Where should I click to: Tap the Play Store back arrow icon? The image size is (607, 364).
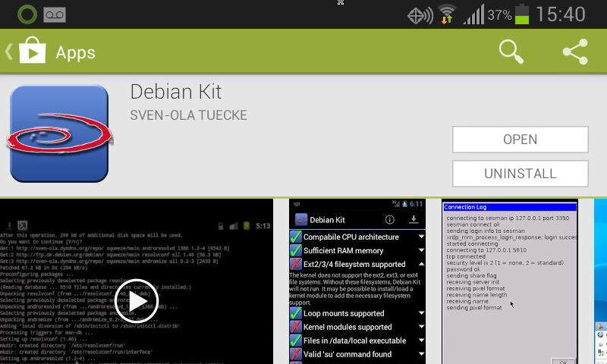pyautogui.click(x=8, y=52)
